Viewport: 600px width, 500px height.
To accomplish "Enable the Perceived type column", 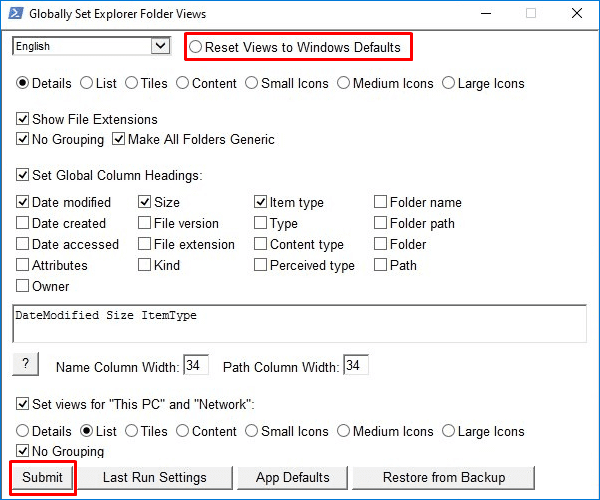I will point(261,265).
